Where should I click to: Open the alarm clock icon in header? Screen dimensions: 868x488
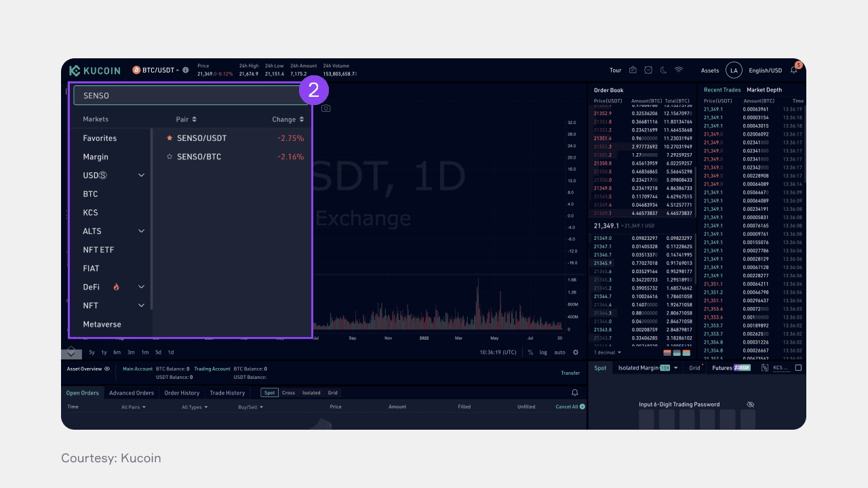click(x=648, y=70)
